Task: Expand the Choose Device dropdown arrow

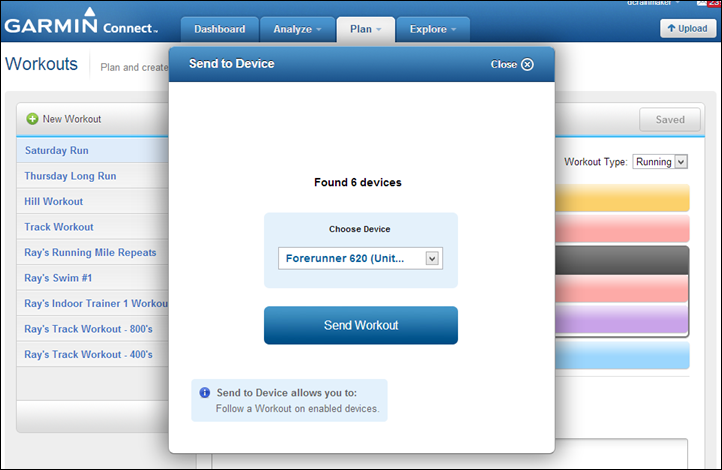Action: [x=432, y=259]
